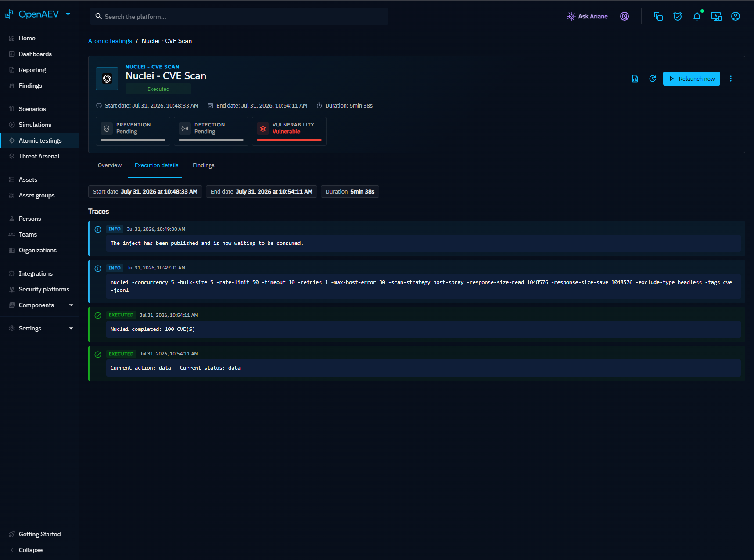754x560 pixels.
Task: Open Dashboards from the sidebar
Action: (39, 54)
